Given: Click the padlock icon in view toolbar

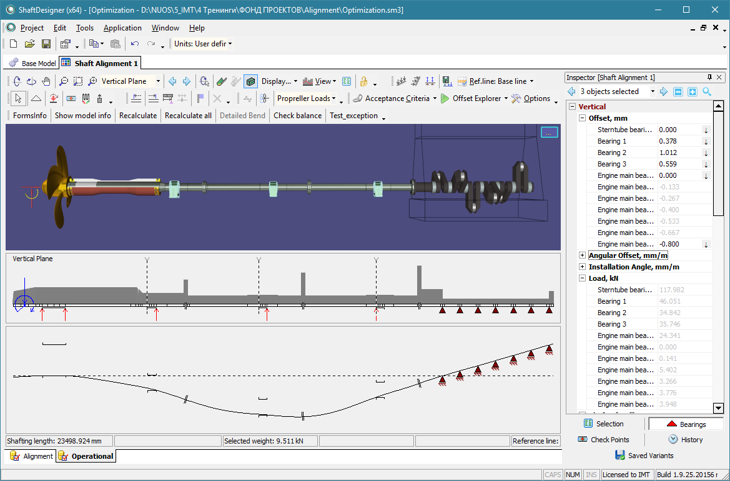Looking at the screenshot, I should pos(363,81).
